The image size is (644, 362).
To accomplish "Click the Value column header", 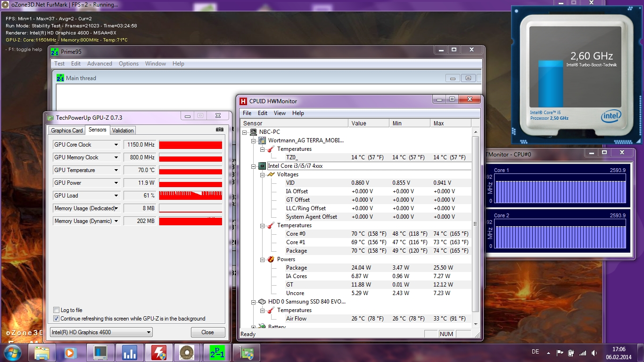I will coord(369,123).
